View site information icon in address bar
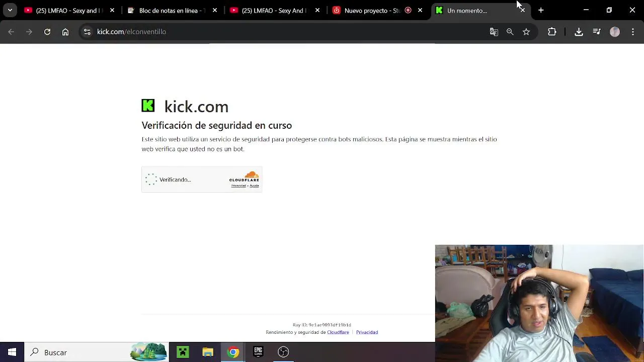Screen dimensions: 644x362 [x=87, y=32]
